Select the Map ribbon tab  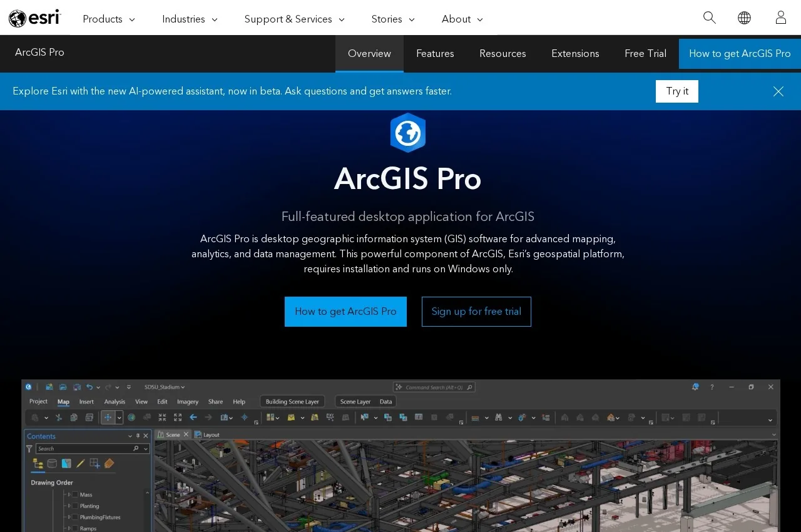pyautogui.click(x=63, y=402)
